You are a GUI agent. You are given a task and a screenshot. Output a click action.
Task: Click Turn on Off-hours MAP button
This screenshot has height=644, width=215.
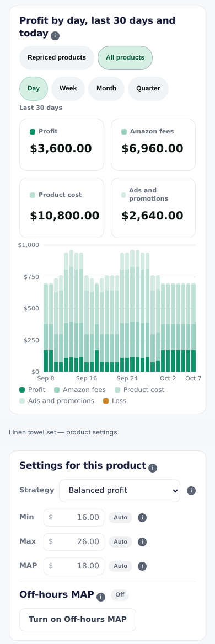[78, 619]
